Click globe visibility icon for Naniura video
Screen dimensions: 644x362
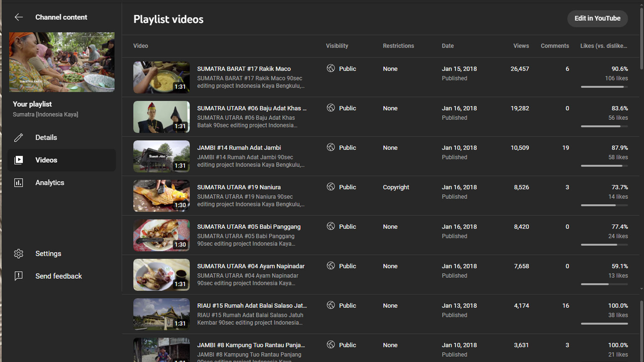331,187
